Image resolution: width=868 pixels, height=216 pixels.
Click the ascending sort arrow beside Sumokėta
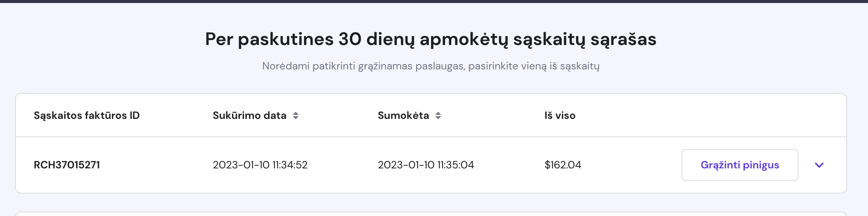pyautogui.click(x=438, y=113)
